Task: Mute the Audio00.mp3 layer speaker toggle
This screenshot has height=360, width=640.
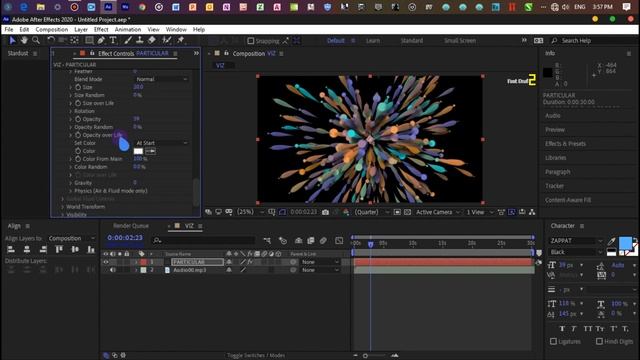Action: click(x=113, y=270)
